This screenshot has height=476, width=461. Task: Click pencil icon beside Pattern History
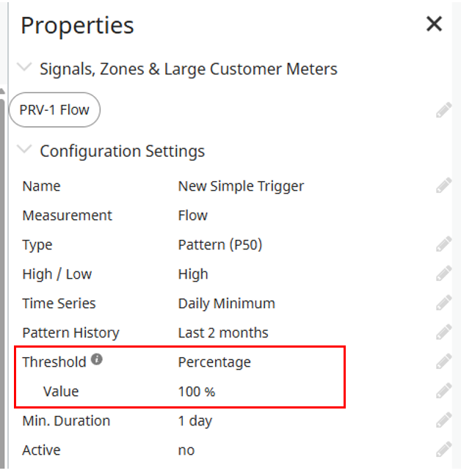pos(443,332)
